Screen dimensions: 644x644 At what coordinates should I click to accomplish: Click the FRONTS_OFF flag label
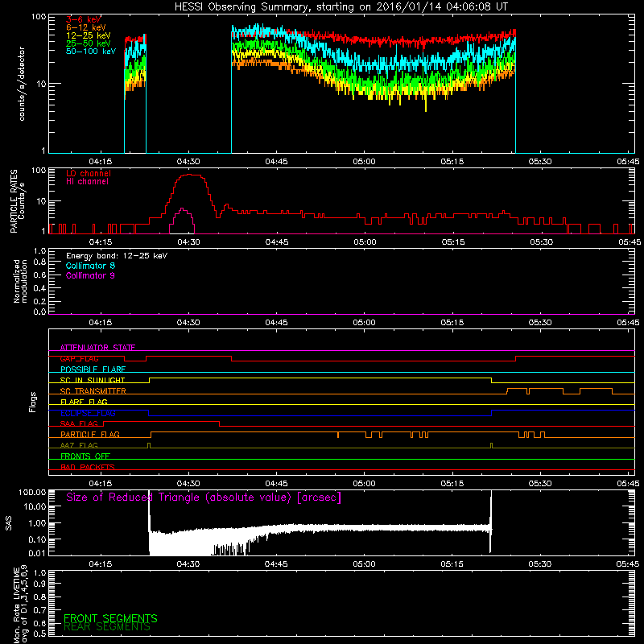click(85, 456)
